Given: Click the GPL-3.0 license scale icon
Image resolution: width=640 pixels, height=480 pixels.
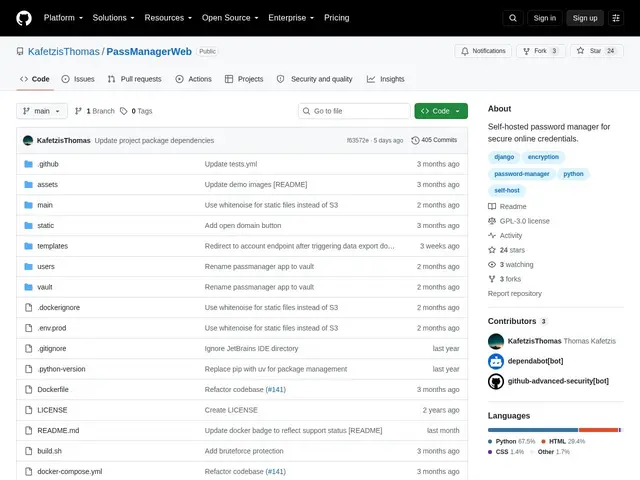Looking at the screenshot, I should pos(492,221).
